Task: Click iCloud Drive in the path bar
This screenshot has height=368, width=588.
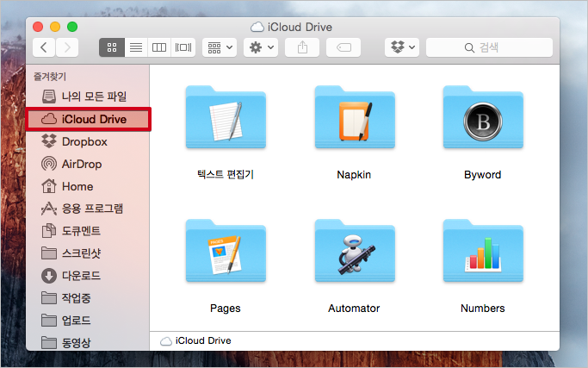Action: click(195, 340)
